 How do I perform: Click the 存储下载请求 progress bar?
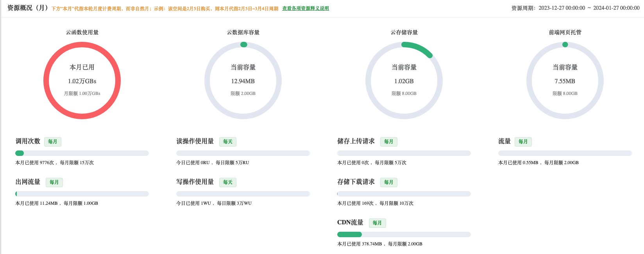(x=404, y=194)
